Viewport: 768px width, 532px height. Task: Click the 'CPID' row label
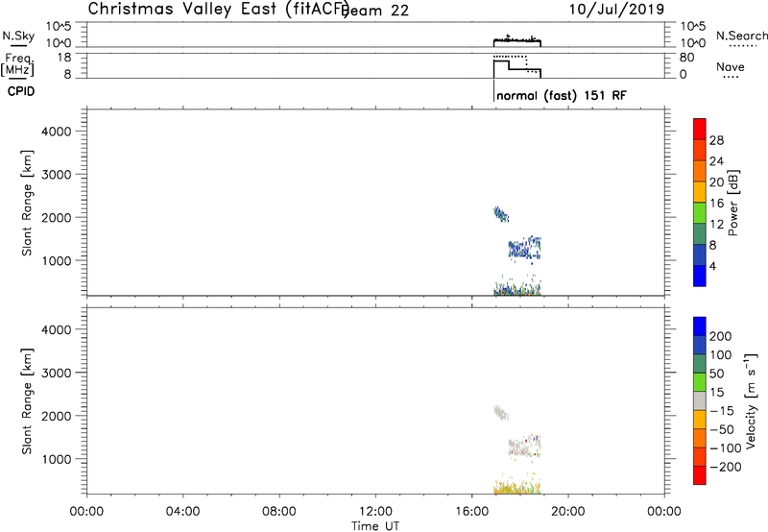(21, 91)
